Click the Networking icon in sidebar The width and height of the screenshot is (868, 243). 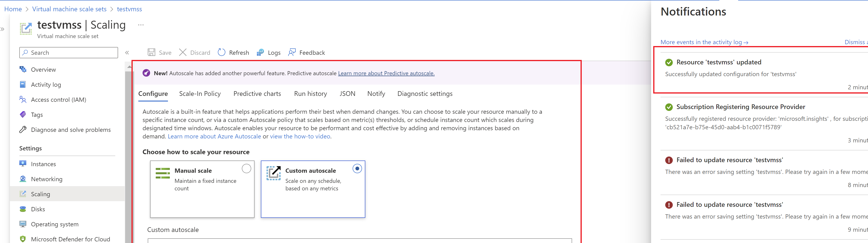click(23, 179)
